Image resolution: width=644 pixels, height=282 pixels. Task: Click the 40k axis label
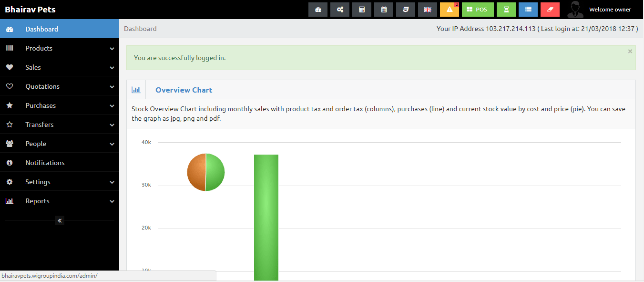click(x=146, y=142)
